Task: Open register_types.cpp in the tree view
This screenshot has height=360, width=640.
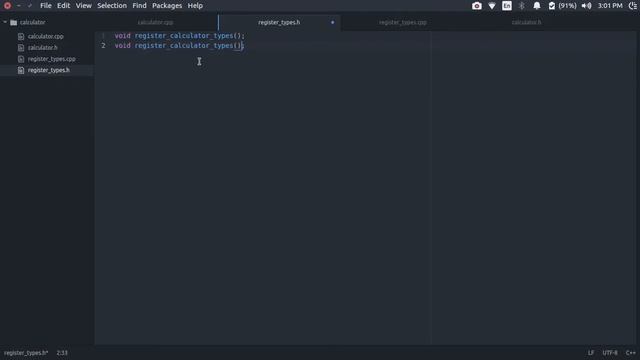Action: 51,59
